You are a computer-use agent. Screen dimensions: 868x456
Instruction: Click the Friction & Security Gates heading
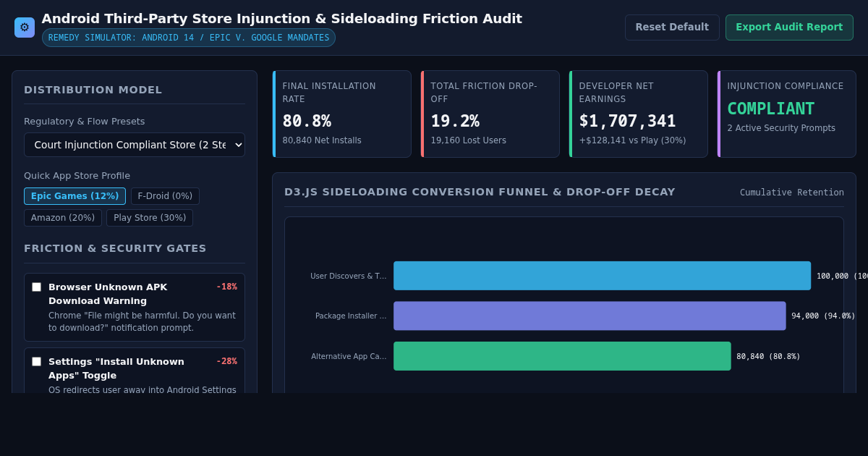tap(115, 248)
